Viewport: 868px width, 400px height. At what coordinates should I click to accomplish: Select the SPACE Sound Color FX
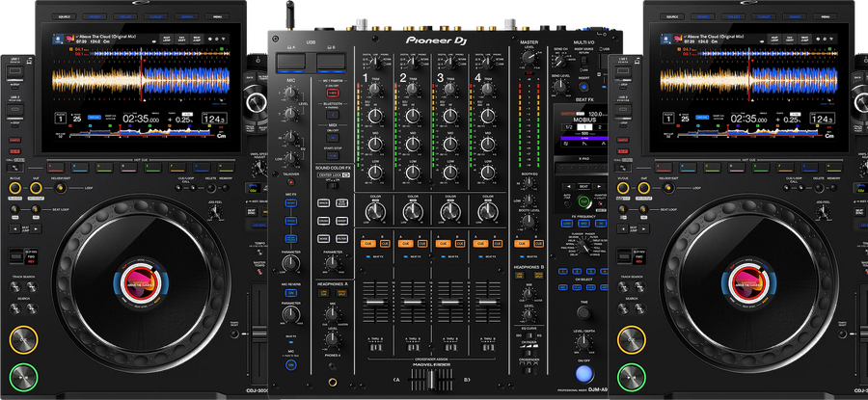(x=323, y=203)
